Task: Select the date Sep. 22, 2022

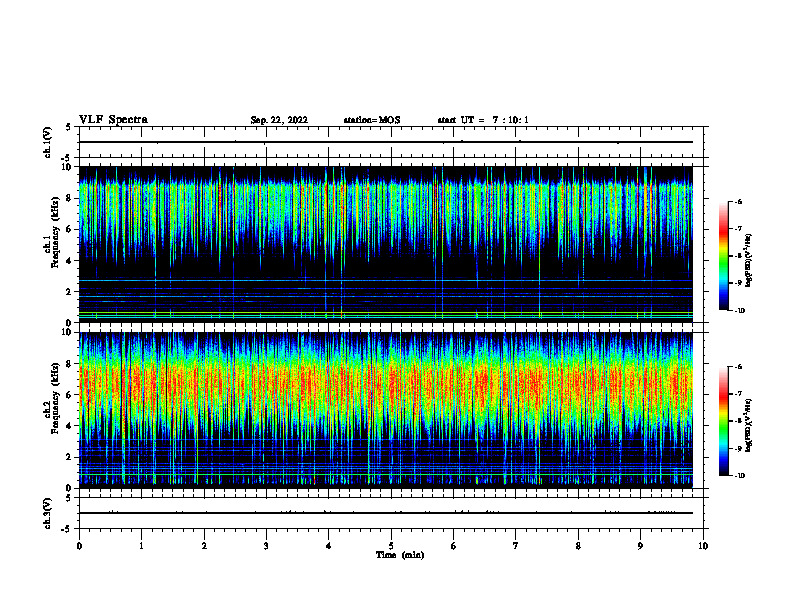Action: (x=279, y=120)
